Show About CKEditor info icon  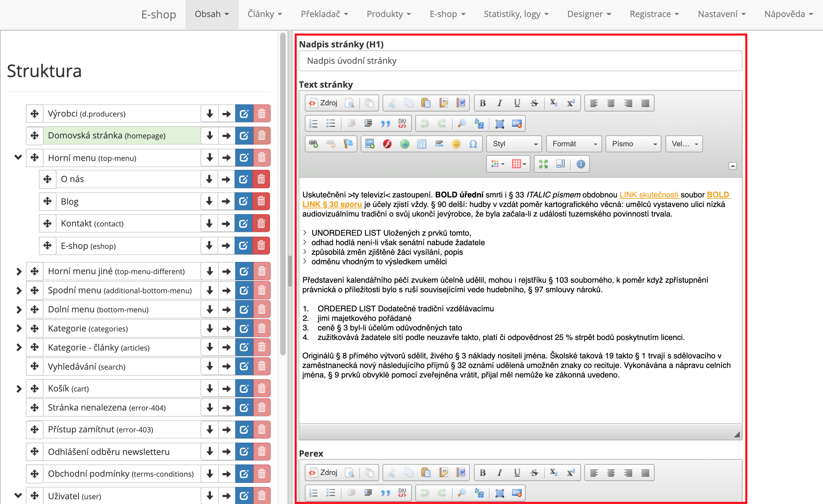[581, 164]
